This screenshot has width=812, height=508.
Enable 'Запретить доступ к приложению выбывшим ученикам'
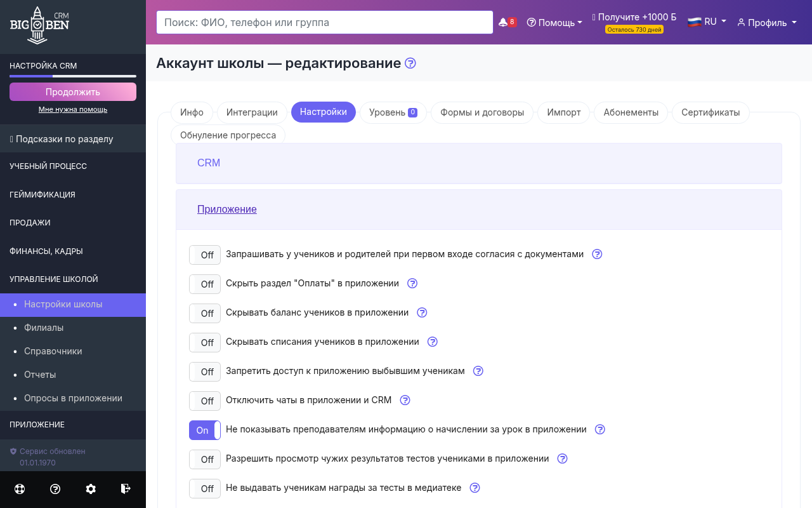click(204, 371)
